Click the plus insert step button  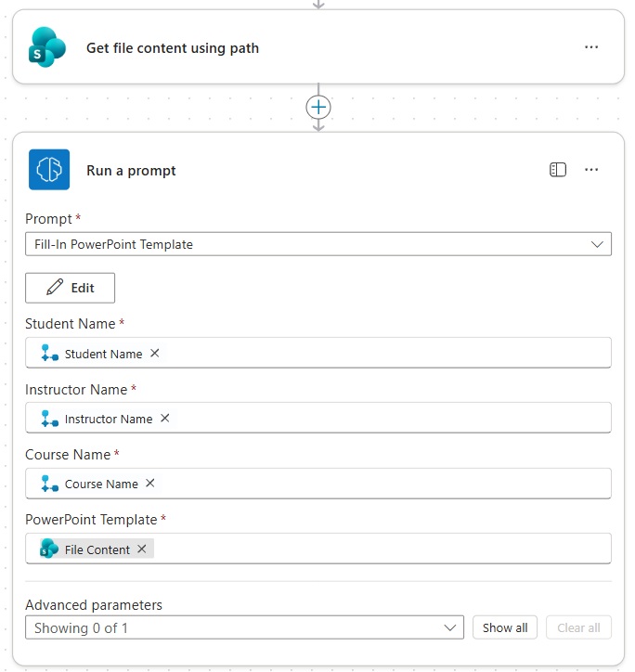(x=318, y=107)
